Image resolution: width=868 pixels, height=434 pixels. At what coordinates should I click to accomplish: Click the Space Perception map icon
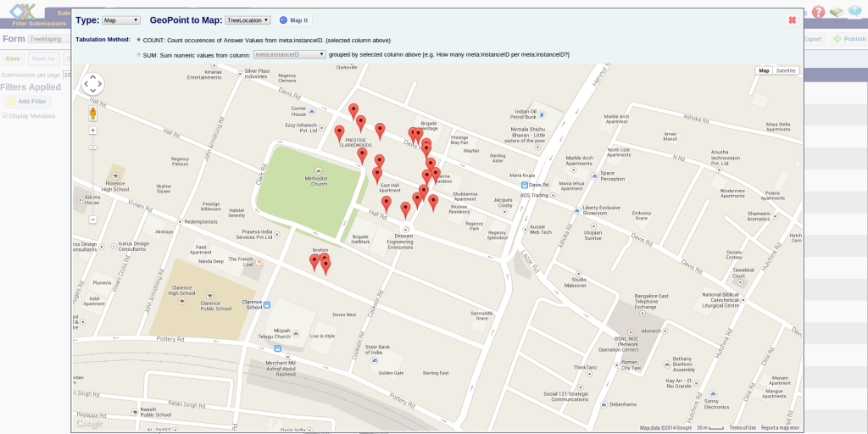(594, 175)
